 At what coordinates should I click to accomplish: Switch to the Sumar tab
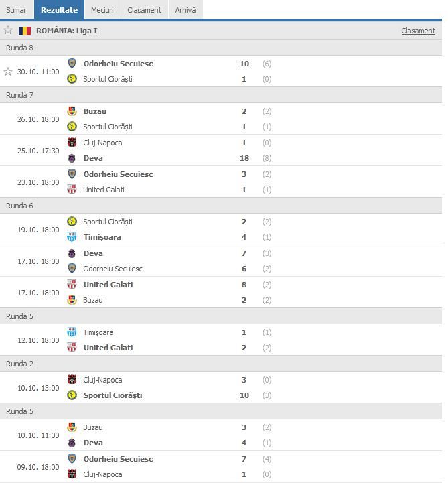[x=16, y=10]
